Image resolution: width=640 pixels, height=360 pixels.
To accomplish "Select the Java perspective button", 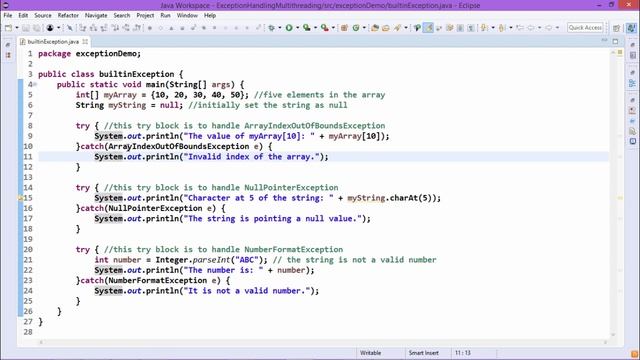I will pos(631,28).
